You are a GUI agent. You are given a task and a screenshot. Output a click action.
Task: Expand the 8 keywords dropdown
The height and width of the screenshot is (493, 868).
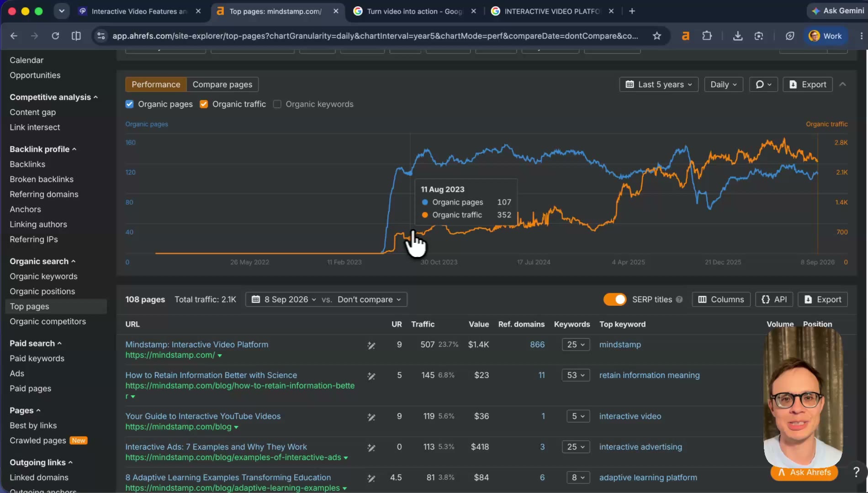[578, 477]
